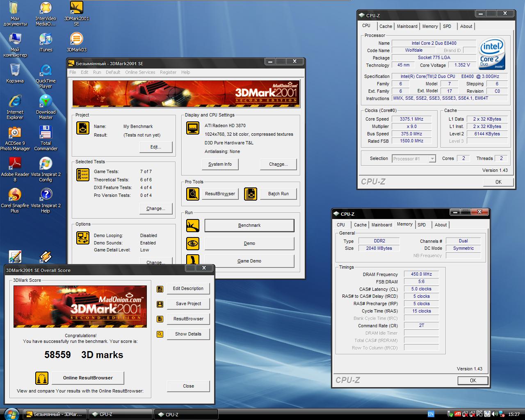Click the Benchmark run icon
Image resolution: width=525 pixels, height=420 pixels.
coord(192,225)
